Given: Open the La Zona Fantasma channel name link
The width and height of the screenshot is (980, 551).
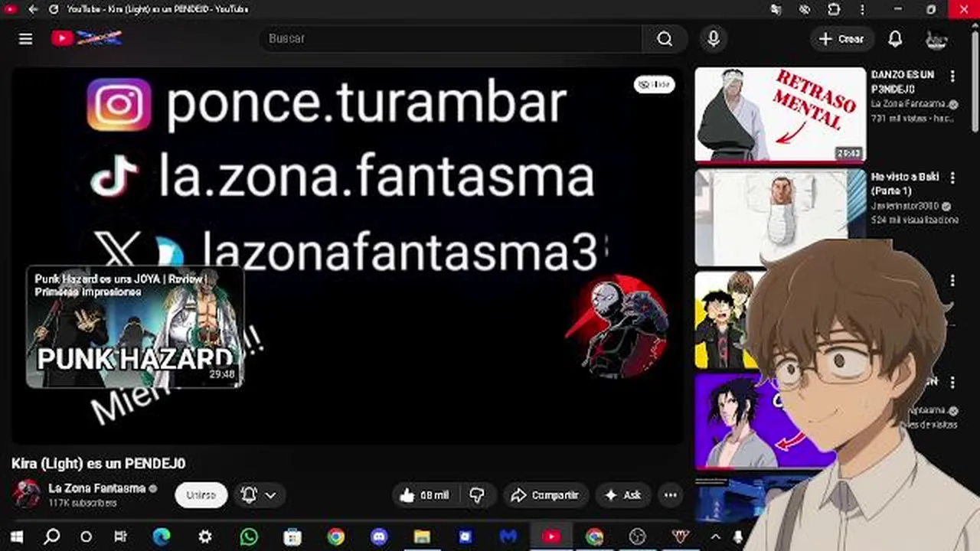Looking at the screenshot, I should (x=96, y=488).
